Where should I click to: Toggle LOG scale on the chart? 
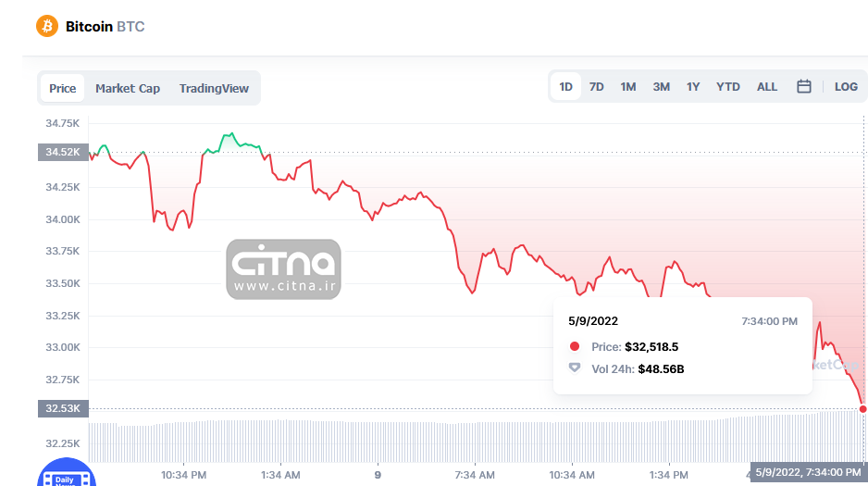(x=846, y=87)
